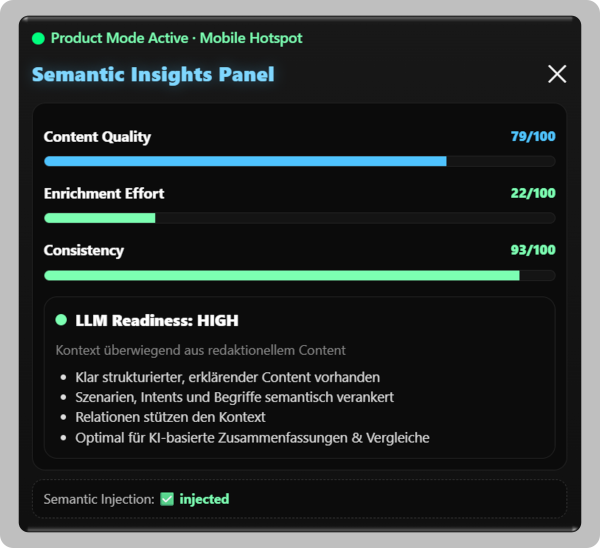Click the Consistency progress bar
The image size is (600, 548).
coord(299,275)
